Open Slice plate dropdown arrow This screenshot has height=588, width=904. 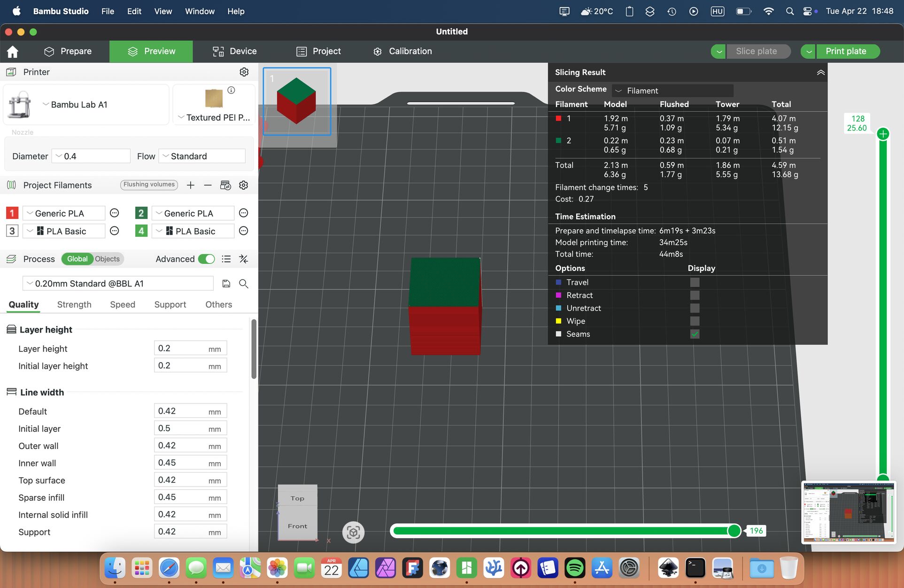tap(719, 51)
